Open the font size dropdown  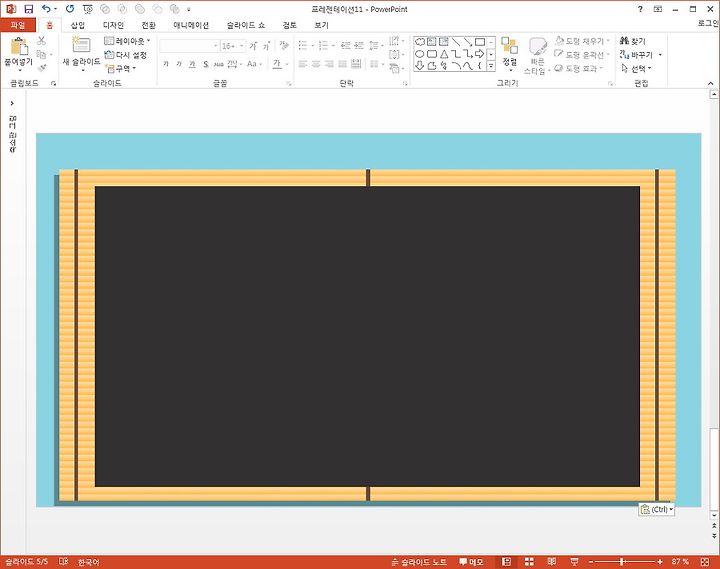pos(242,46)
